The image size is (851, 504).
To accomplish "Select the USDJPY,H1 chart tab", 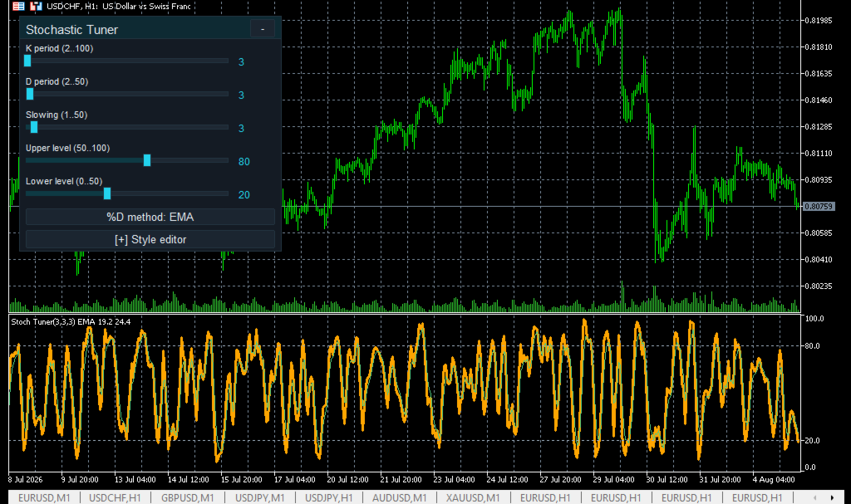I will pyautogui.click(x=329, y=497).
